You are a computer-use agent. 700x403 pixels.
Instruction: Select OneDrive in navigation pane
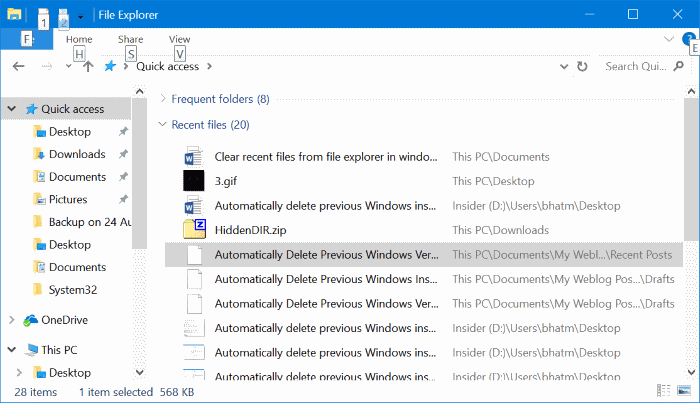point(64,320)
